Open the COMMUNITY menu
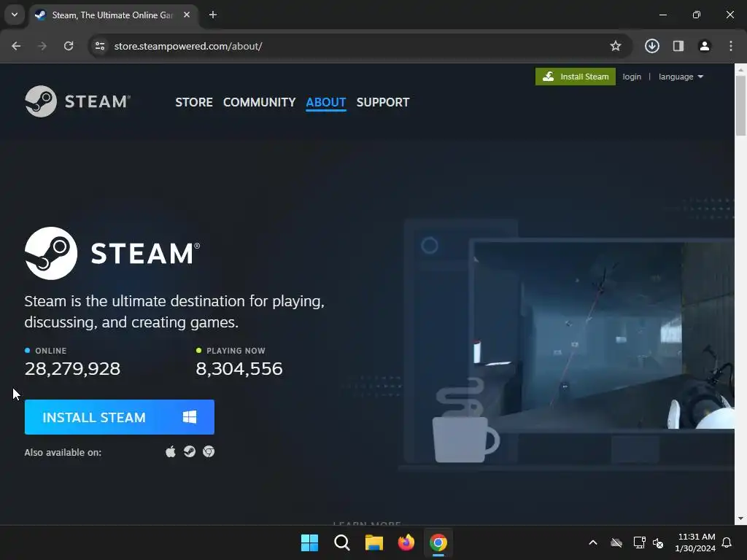 coord(259,102)
